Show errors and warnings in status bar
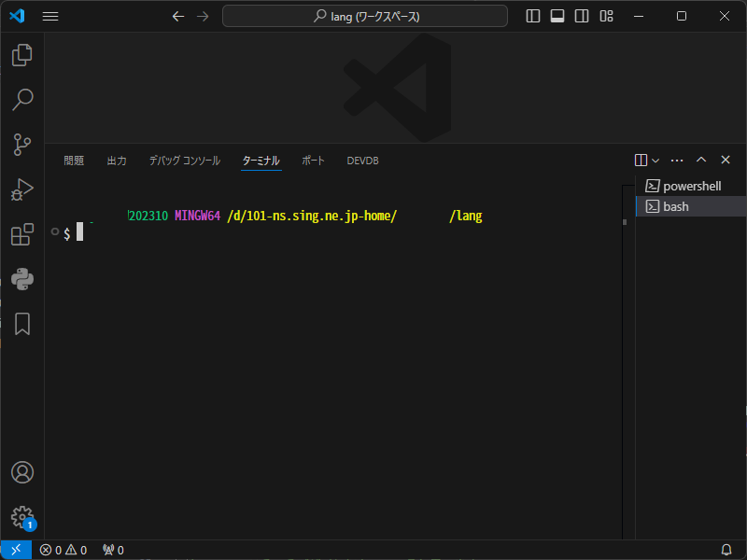Viewport: 747px width, 560px height. click(63, 550)
